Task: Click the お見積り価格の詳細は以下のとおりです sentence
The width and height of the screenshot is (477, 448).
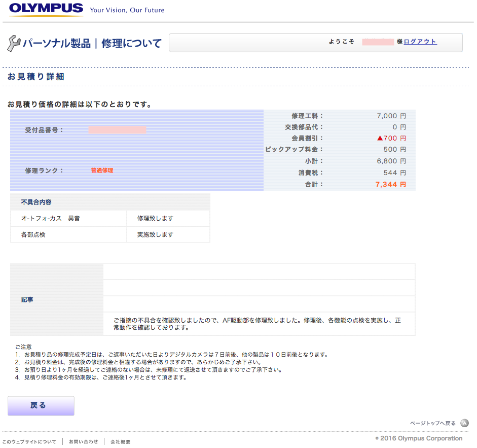Action: [x=80, y=104]
